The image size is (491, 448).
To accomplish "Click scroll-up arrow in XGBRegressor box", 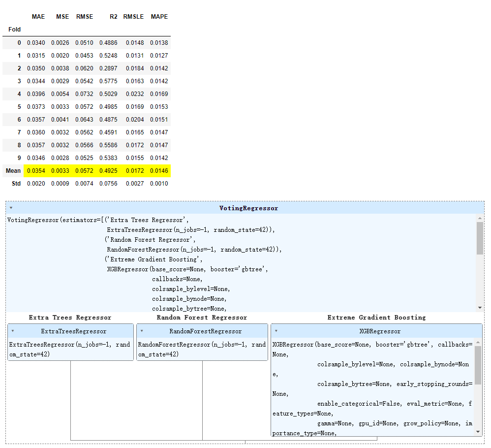I will click(x=478, y=342).
